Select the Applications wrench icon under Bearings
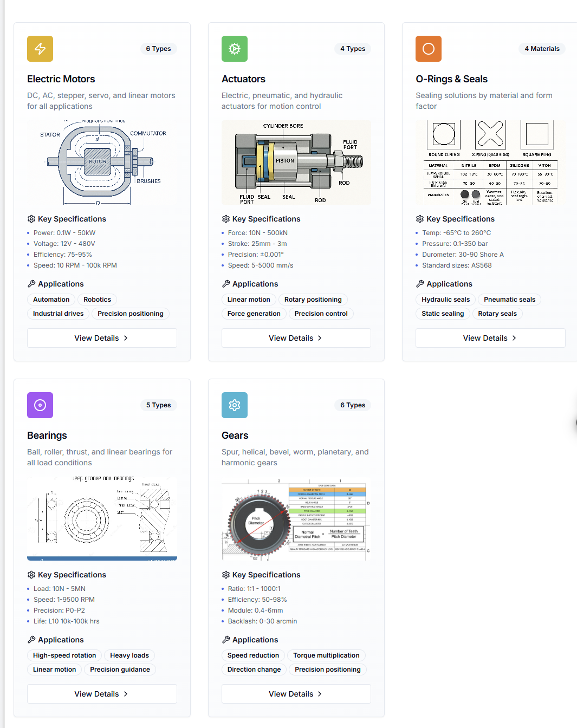Image resolution: width=577 pixels, height=728 pixels. [x=31, y=640]
